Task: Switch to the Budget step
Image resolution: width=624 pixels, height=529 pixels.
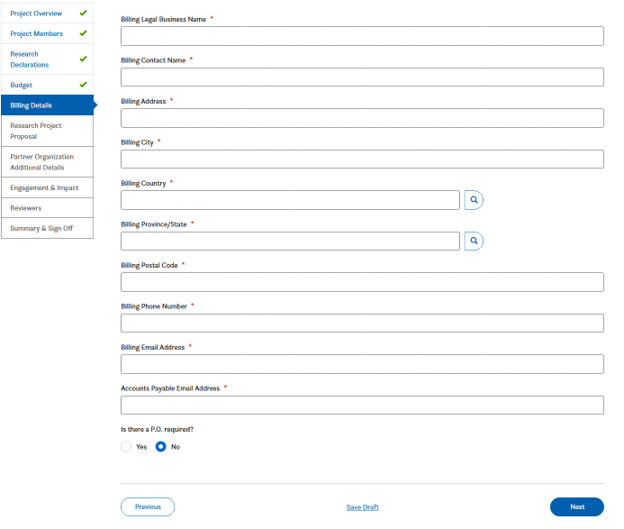Action: pyautogui.click(x=47, y=85)
